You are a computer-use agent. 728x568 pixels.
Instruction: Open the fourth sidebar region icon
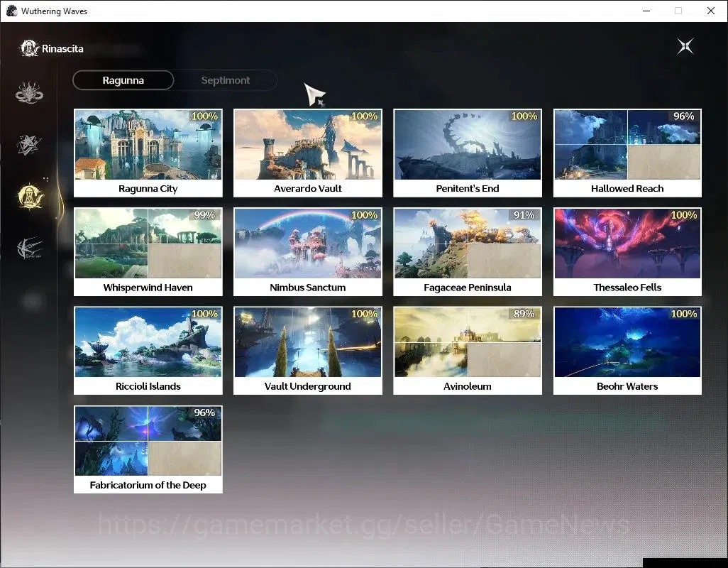[x=30, y=247]
